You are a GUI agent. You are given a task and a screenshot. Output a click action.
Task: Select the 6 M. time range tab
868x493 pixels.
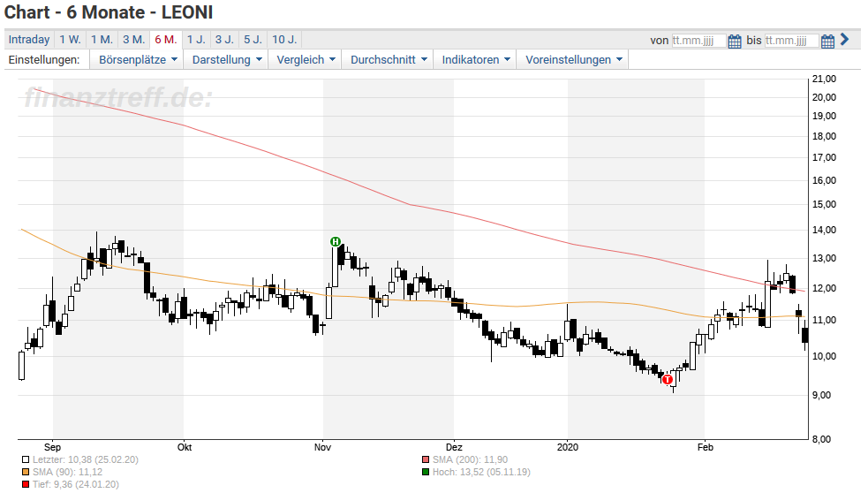click(x=165, y=40)
